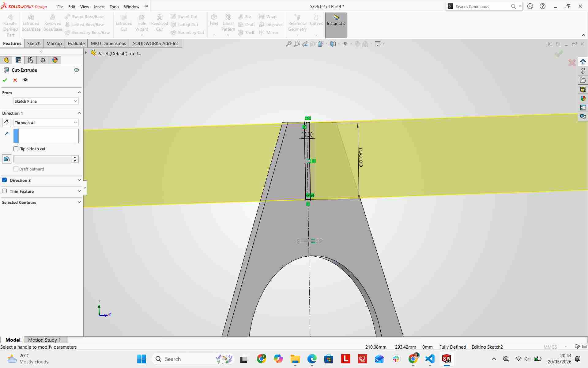Image resolution: width=588 pixels, height=368 pixels.
Task: Toggle detailed preview eye icon
Action: [25, 80]
